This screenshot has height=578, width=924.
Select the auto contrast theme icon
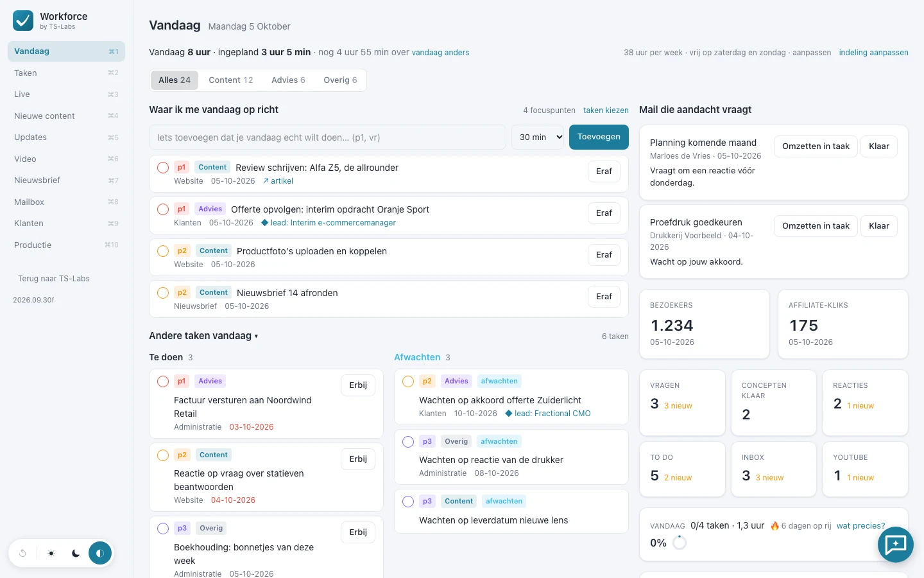tap(99, 553)
